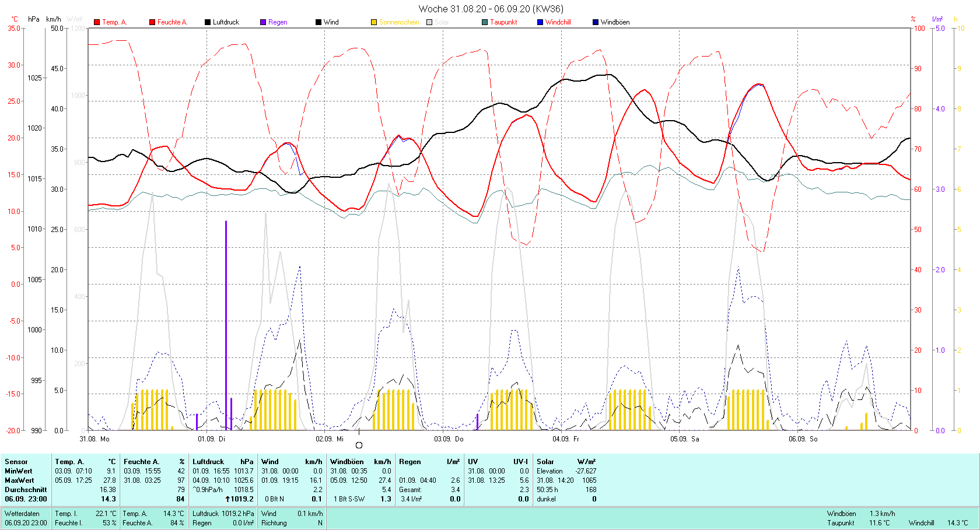Click the 'UV-I' column header
980x530 pixels.
[521, 462]
